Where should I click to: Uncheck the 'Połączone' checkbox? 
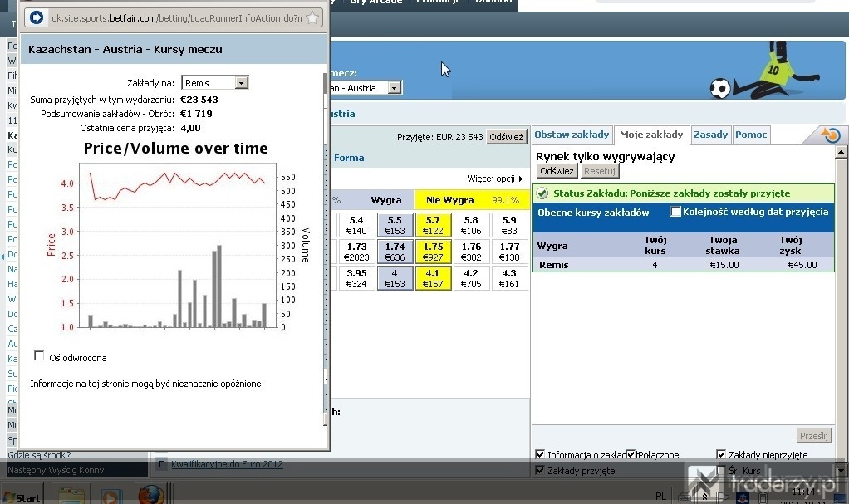tap(631, 454)
